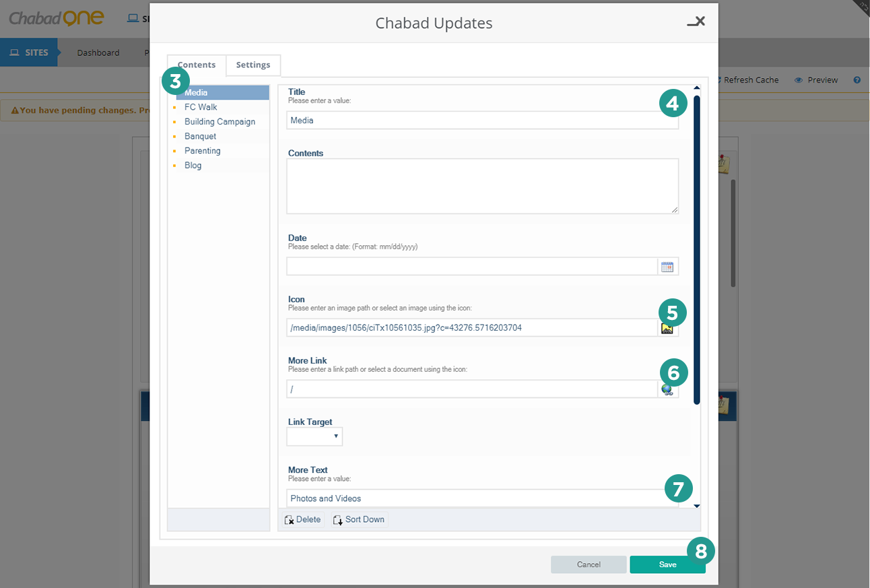Cancel the Chabad Updates dialog
Image resolution: width=870 pixels, height=588 pixels.
click(589, 564)
